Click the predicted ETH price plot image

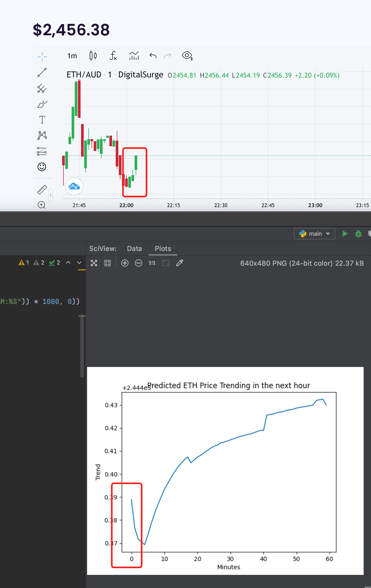click(x=225, y=471)
